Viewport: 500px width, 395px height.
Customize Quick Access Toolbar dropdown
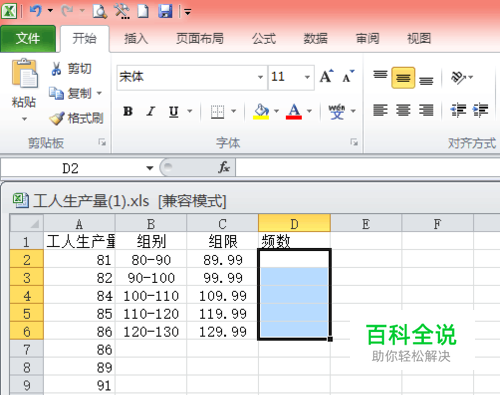pos(188,12)
